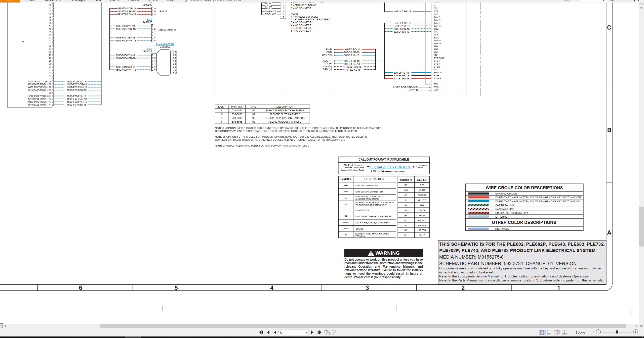
Task: Open the F-C3 connector link
Action: tap(149, 20)
